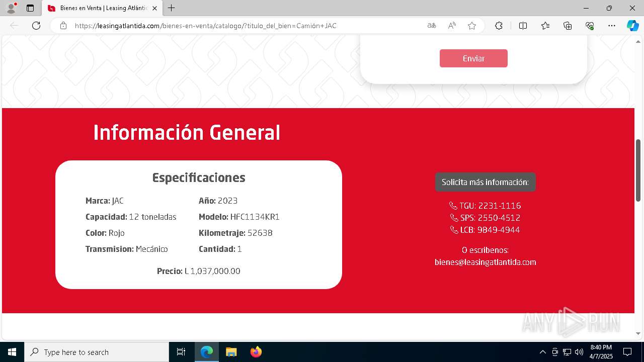Toggle split screen view
The height and width of the screenshot is (362, 644).
point(523,26)
